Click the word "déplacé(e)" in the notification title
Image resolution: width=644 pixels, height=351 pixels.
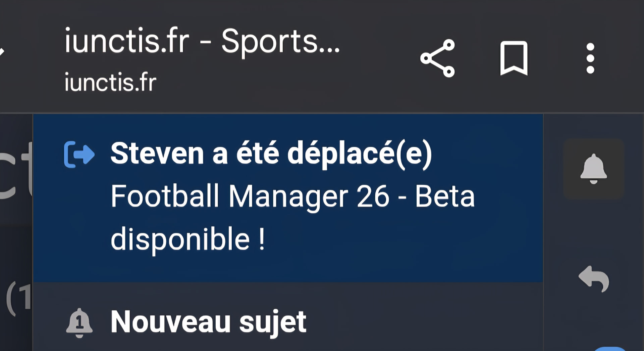pyautogui.click(x=359, y=153)
